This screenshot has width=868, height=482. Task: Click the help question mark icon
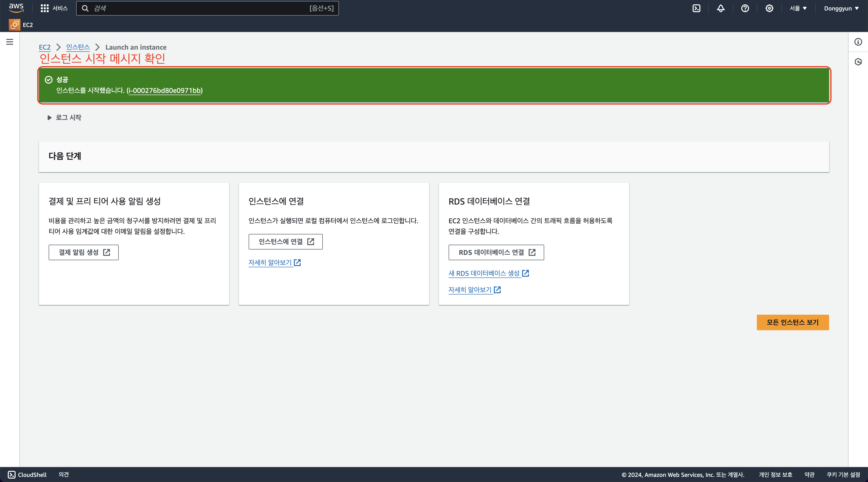coord(745,9)
